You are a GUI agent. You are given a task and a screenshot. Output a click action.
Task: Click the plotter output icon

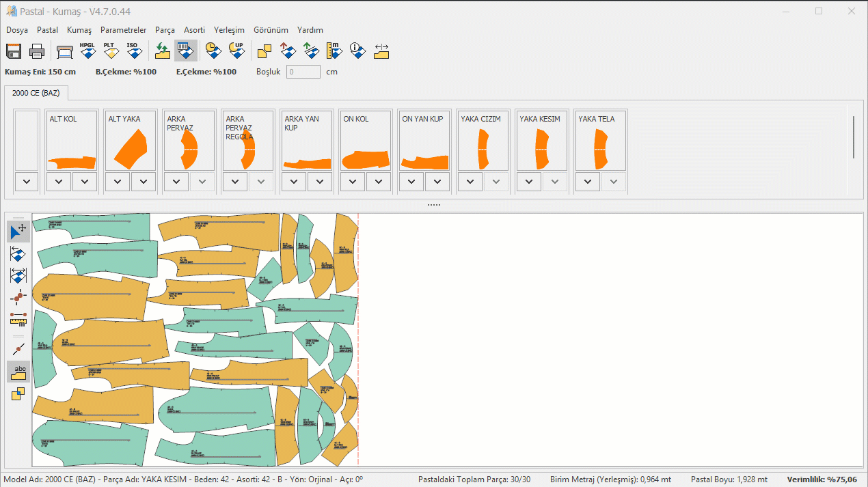point(65,51)
